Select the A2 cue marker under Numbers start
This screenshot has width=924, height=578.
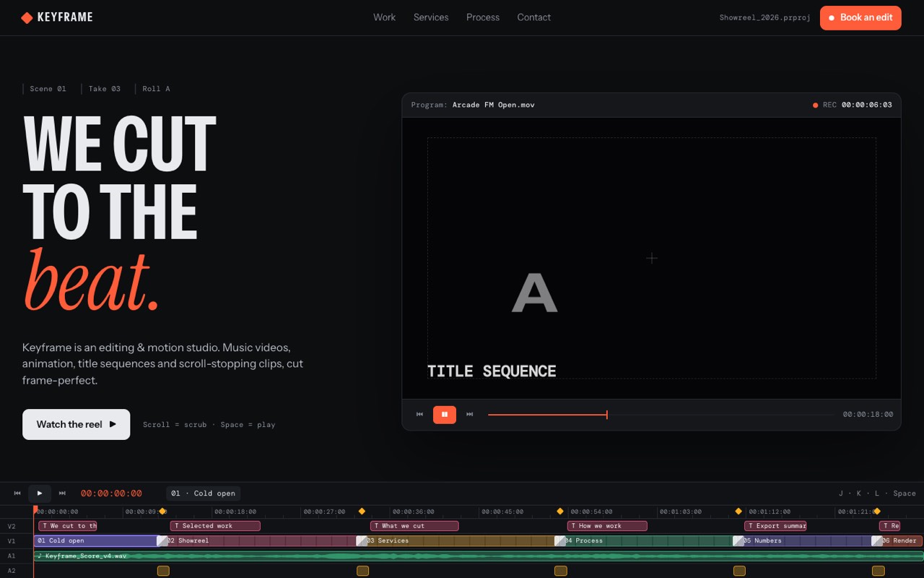tap(739, 571)
